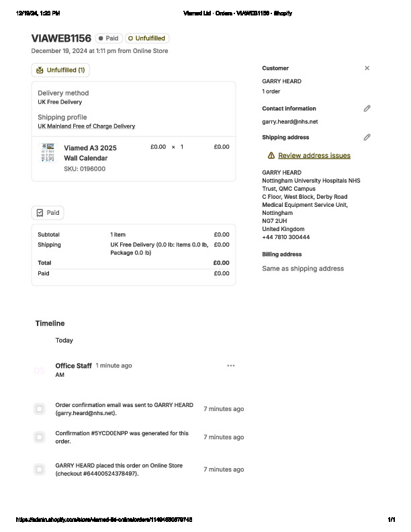Open the Office Staff comment options menu
Screen dimensions: 411x532
coord(231,366)
